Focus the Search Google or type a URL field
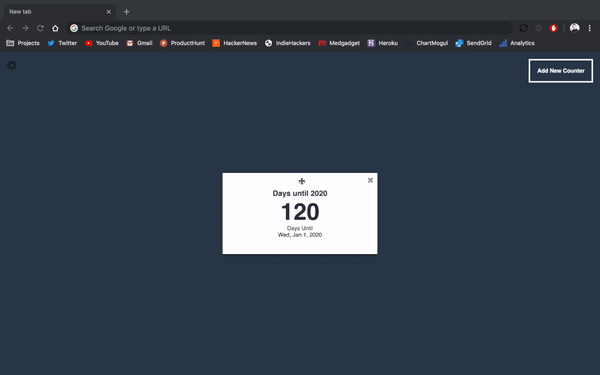The height and width of the screenshot is (375, 600). pos(290,28)
